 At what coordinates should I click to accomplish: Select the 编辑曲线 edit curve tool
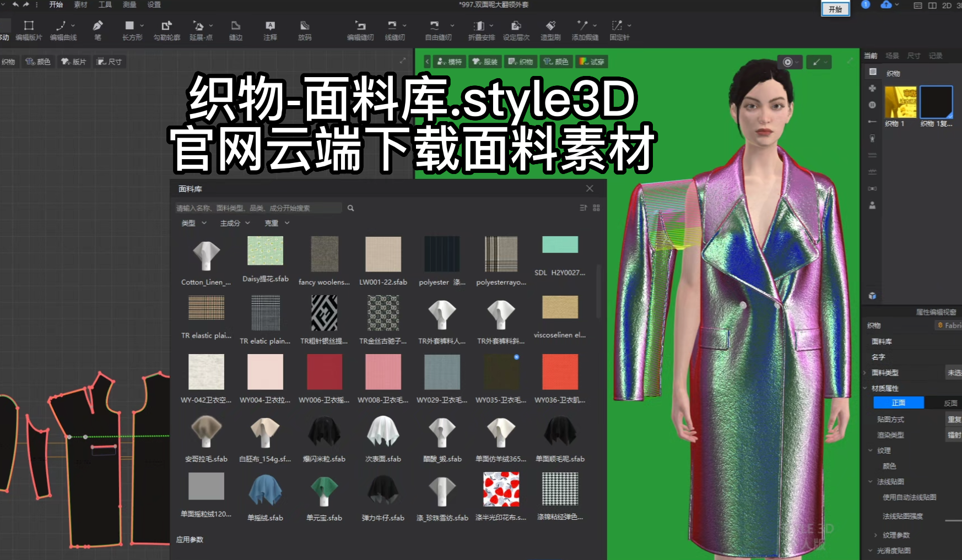pyautogui.click(x=63, y=30)
